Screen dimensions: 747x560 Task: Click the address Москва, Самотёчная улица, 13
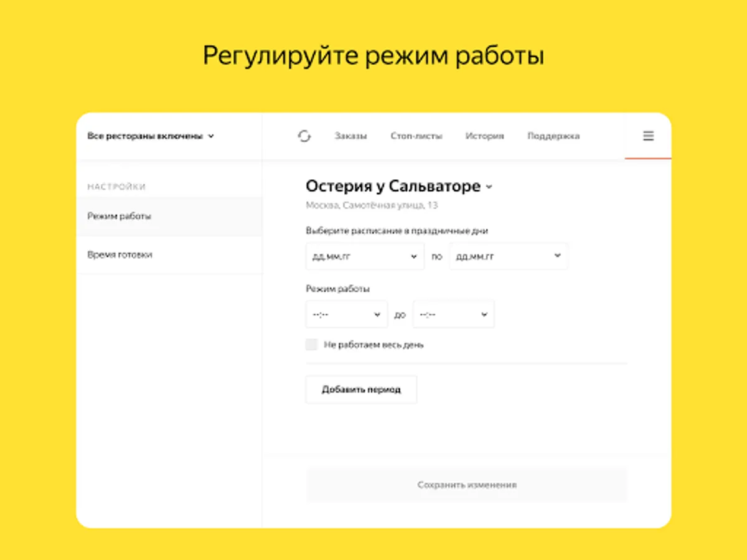372,205
